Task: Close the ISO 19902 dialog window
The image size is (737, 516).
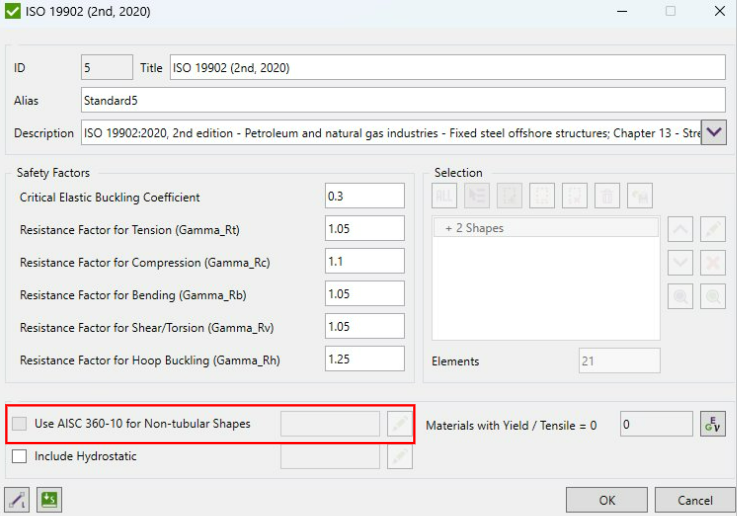Action: [x=720, y=11]
